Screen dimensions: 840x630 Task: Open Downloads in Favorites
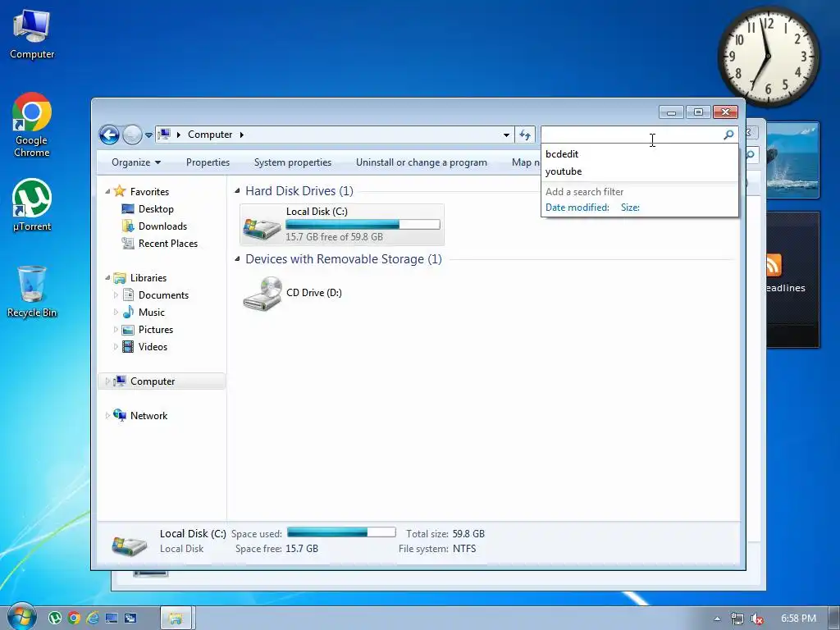pos(162,226)
